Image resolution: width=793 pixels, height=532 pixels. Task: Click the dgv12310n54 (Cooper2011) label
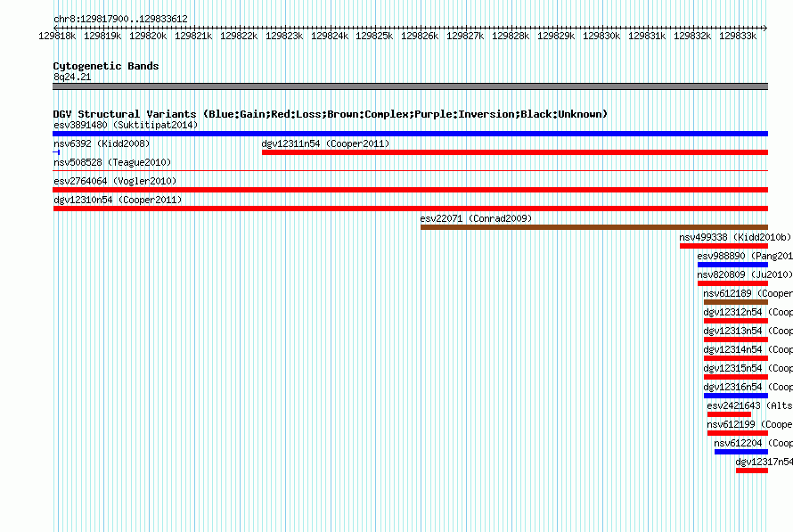pyautogui.click(x=118, y=200)
